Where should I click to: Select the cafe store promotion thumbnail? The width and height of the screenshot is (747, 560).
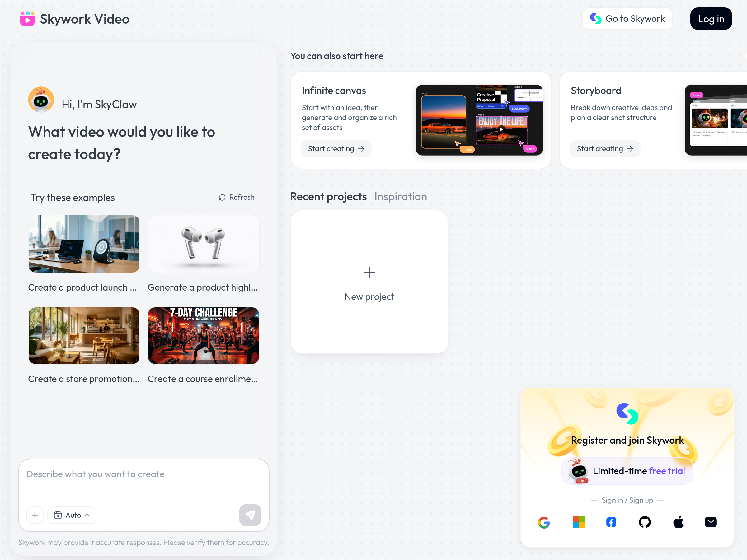coord(84,335)
